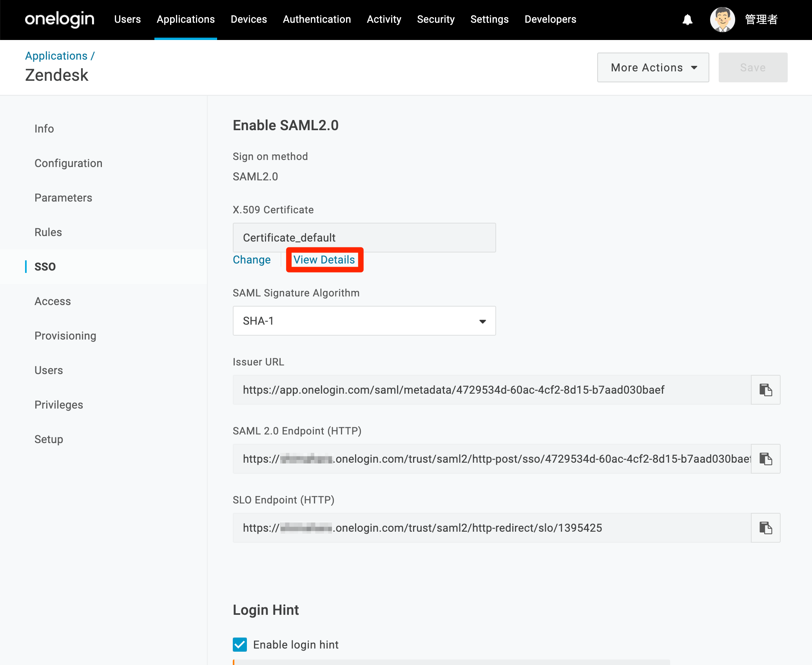The height and width of the screenshot is (665, 812).
Task: Click the Zendesk page title
Action: 57,75
